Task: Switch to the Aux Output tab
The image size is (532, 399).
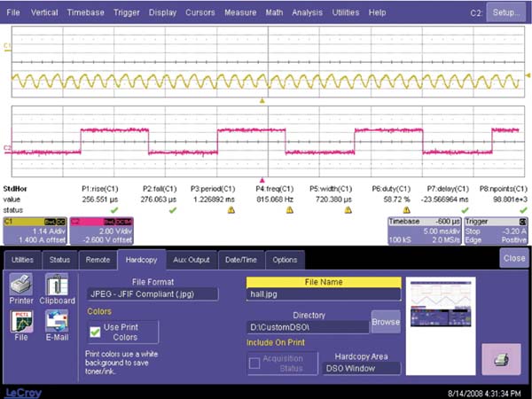Action: tap(191, 260)
